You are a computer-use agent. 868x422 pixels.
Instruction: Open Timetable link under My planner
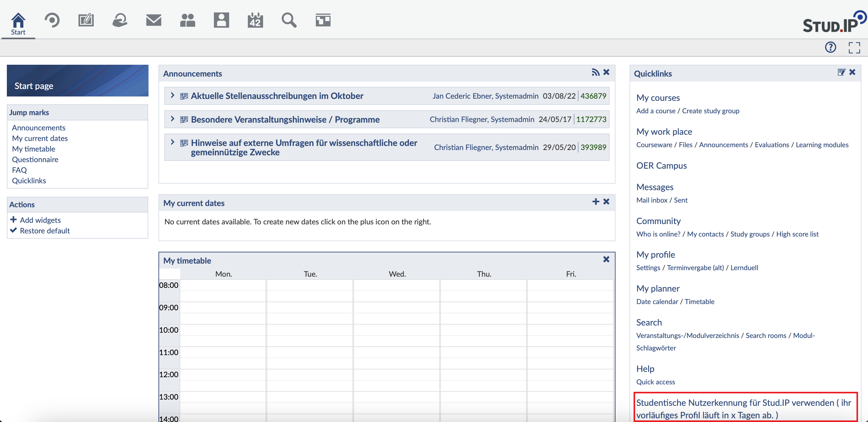tap(699, 302)
